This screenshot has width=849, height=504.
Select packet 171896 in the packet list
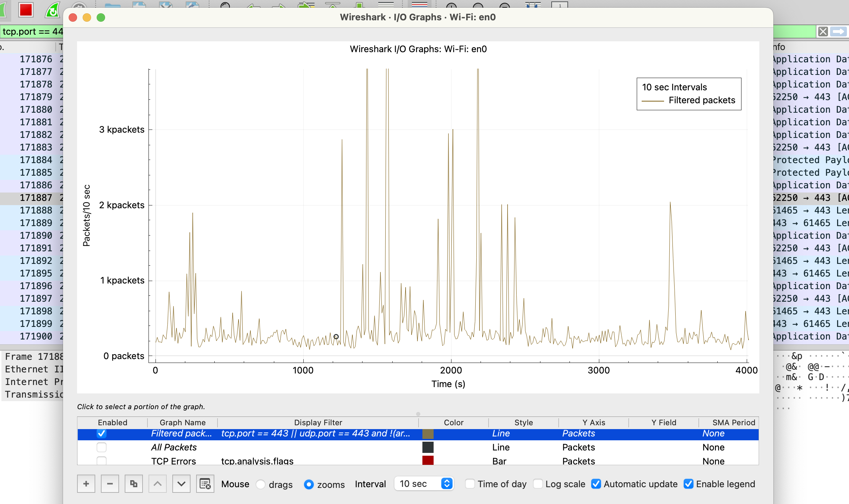[x=32, y=286]
